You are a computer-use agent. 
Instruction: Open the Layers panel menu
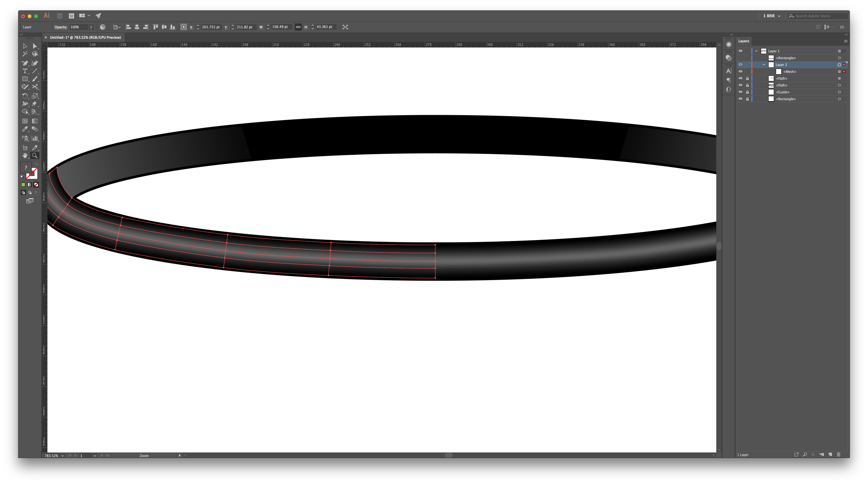(x=846, y=41)
